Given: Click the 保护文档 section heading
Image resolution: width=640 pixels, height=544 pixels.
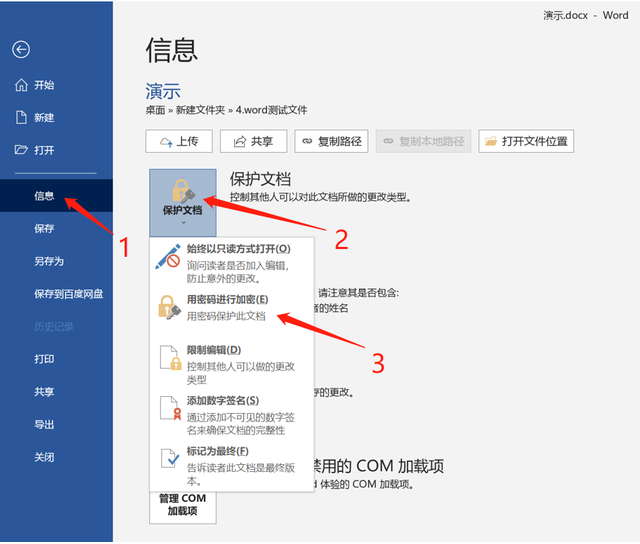Looking at the screenshot, I should [260, 179].
